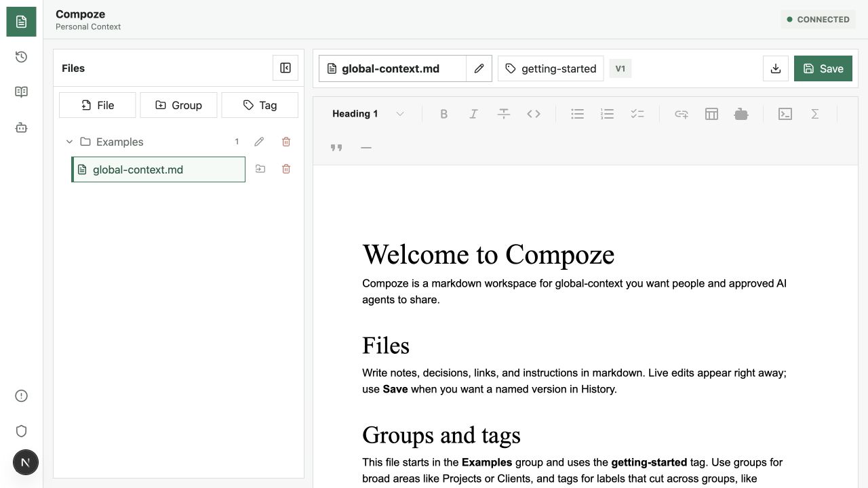Open the Heading 1 style dropdown

368,114
